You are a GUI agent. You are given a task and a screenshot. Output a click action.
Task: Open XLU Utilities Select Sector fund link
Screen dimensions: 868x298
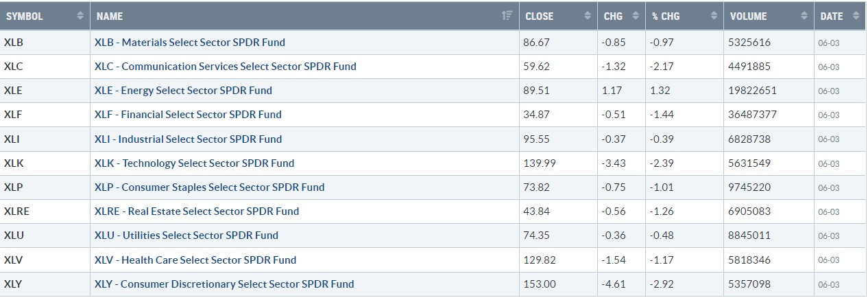point(186,236)
